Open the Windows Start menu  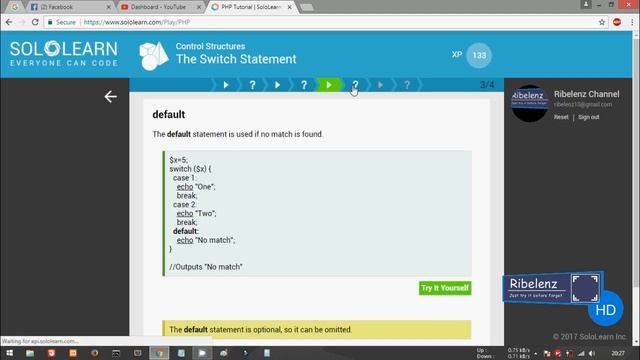click(9, 353)
